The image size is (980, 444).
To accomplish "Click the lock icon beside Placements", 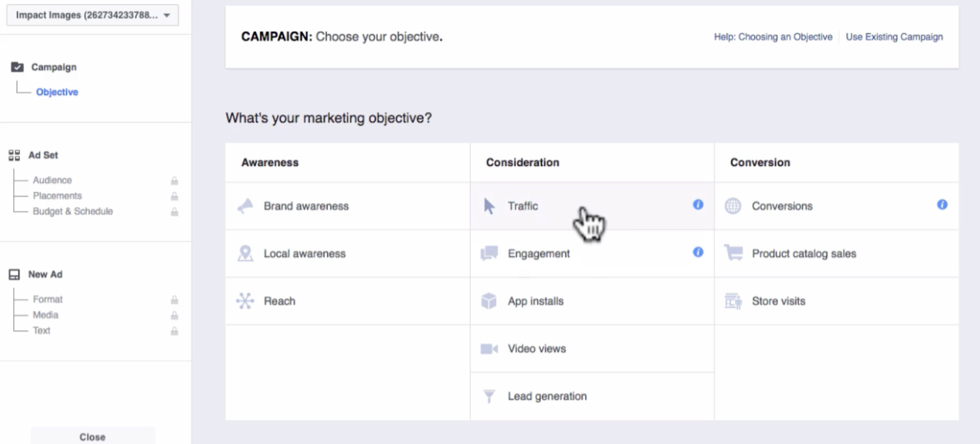I will 175,197.
